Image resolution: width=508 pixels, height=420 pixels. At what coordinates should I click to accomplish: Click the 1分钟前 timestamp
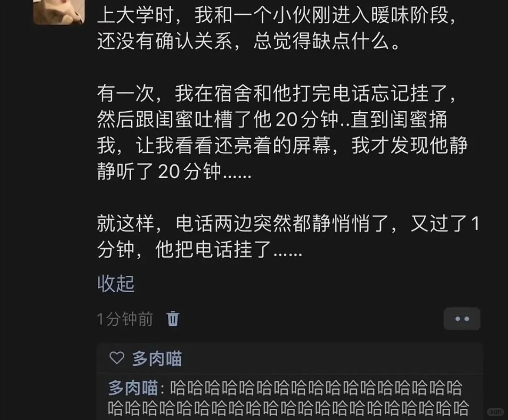125,319
